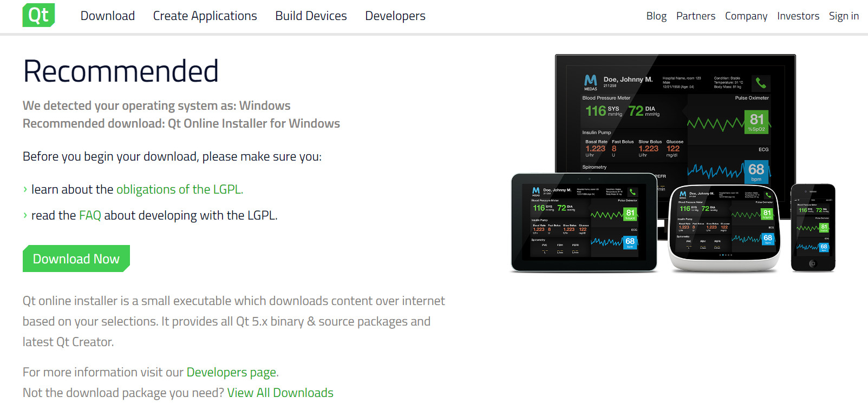Click the green phone icon on monitor

coord(761,83)
